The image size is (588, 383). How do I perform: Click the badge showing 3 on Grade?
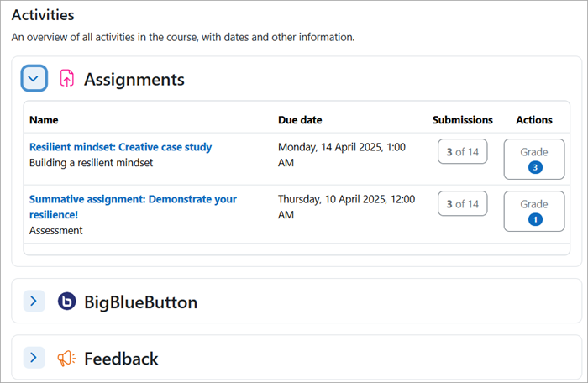coord(535,167)
